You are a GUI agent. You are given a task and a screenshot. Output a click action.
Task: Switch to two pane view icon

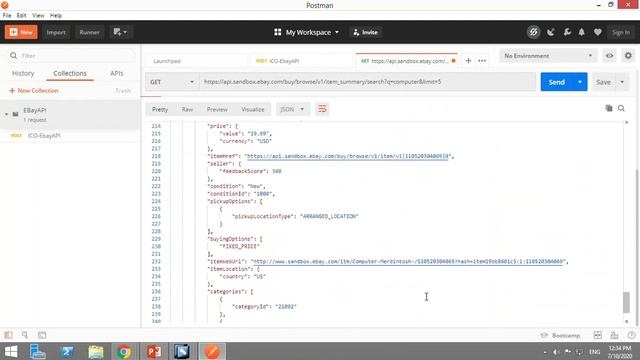point(598,335)
